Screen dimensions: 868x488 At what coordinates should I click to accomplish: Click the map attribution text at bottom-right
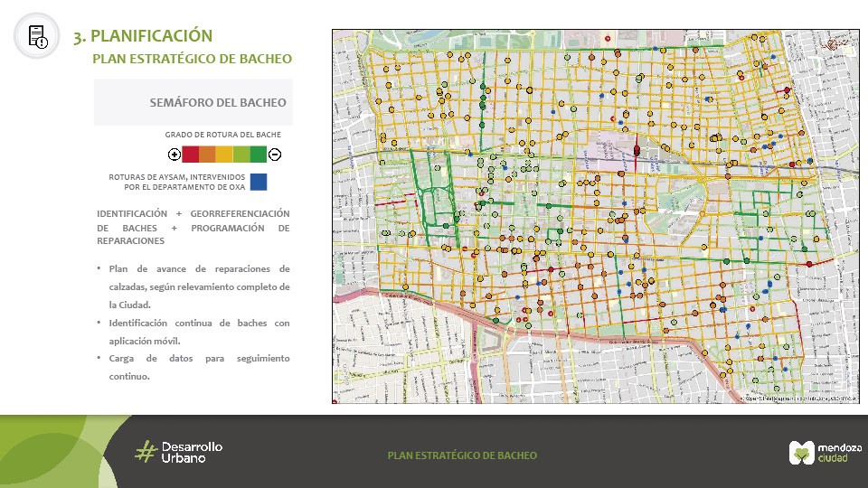(797, 398)
